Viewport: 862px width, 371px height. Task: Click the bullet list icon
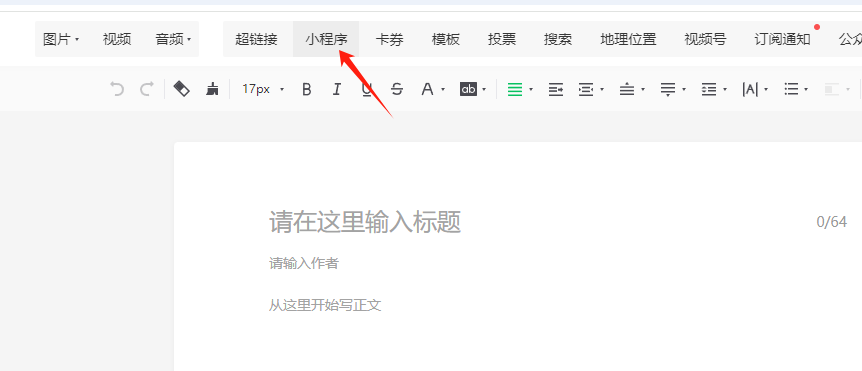coord(791,89)
